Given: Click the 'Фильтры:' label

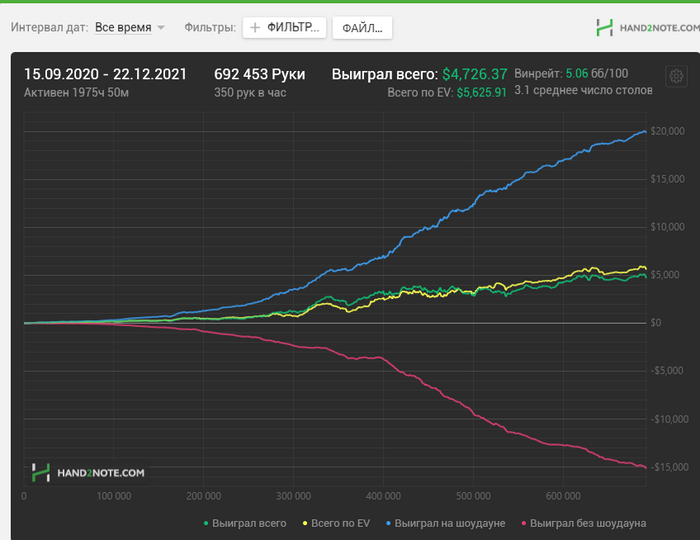Looking at the screenshot, I should [210, 28].
